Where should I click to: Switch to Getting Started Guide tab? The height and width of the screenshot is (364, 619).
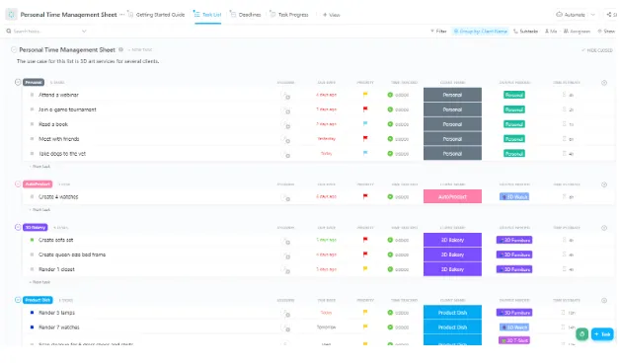(x=156, y=15)
